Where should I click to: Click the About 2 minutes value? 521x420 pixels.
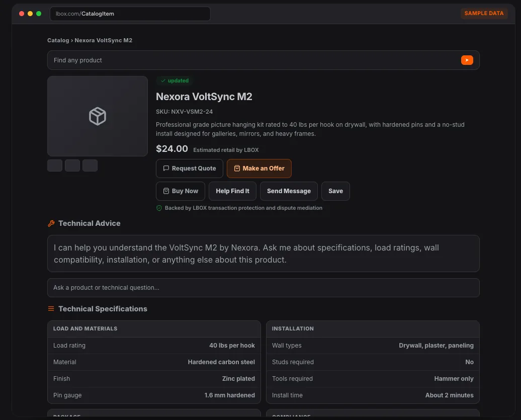(x=450, y=395)
